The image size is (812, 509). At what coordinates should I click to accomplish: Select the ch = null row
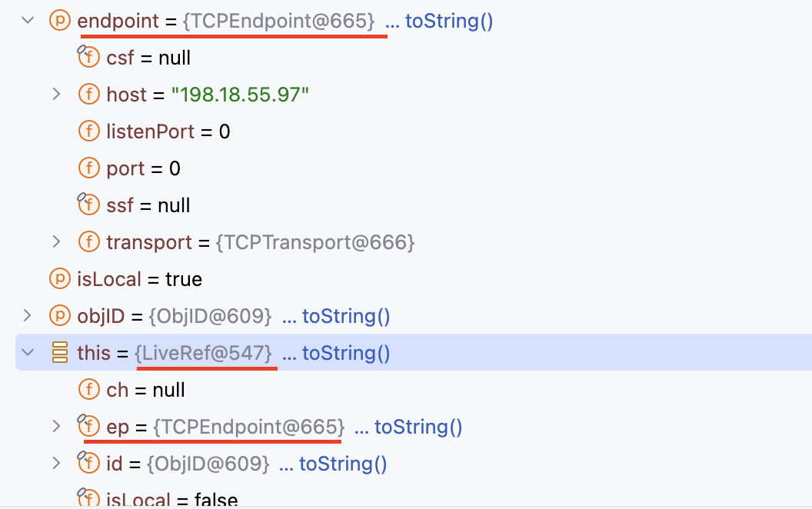[414, 389]
